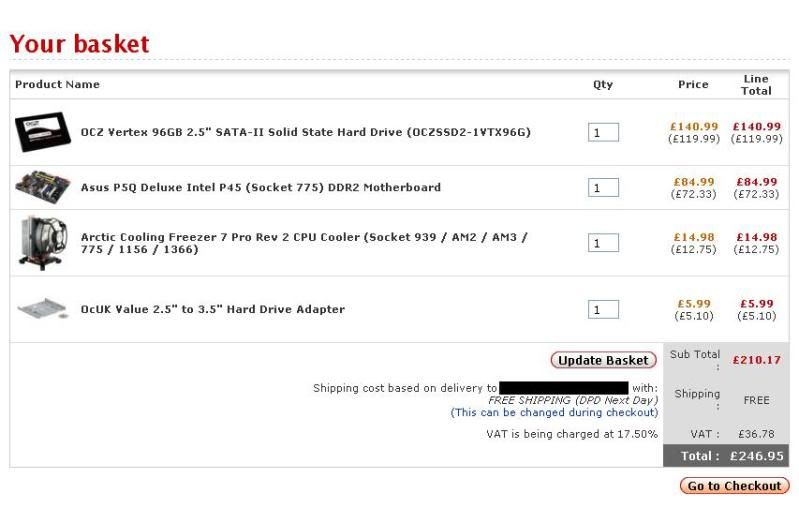Click the Product Name column header
Viewport: 799px width, 508px height.
[x=57, y=85]
